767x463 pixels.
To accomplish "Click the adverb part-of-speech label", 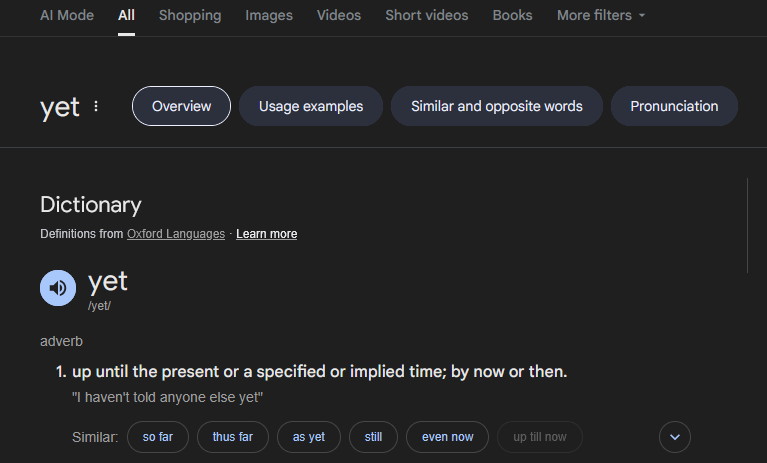I will click(x=61, y=341).
